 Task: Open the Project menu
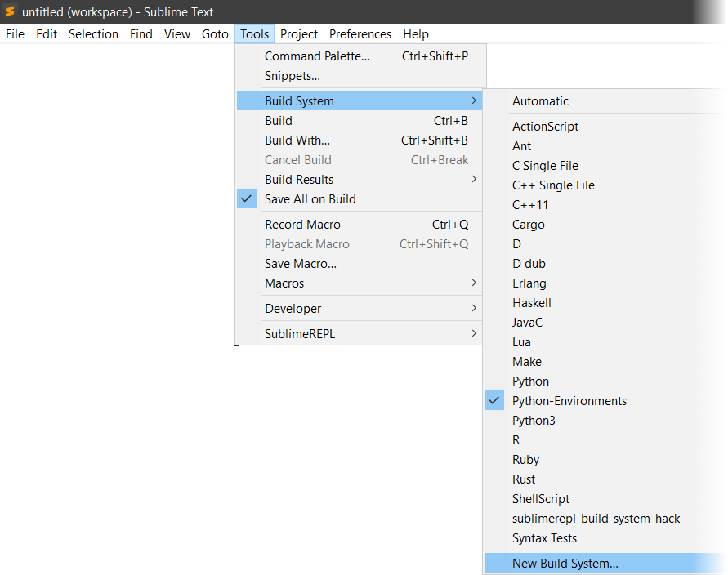pos(298,33)
